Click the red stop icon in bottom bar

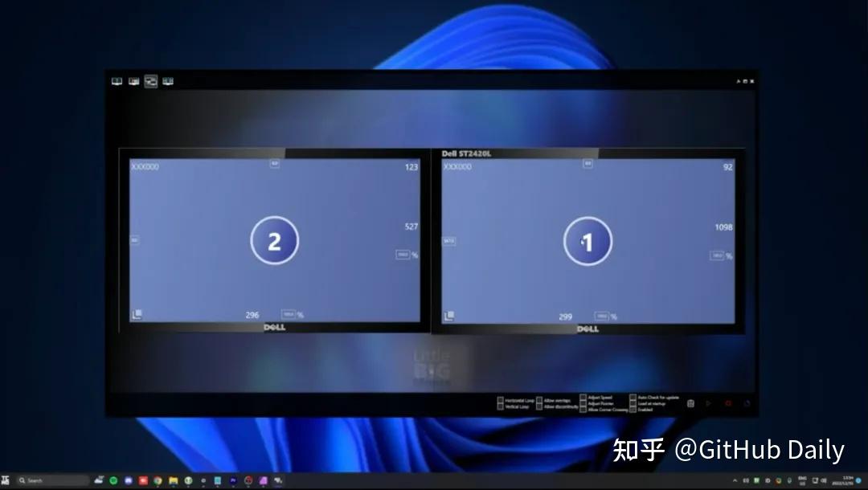click(728, 404)
